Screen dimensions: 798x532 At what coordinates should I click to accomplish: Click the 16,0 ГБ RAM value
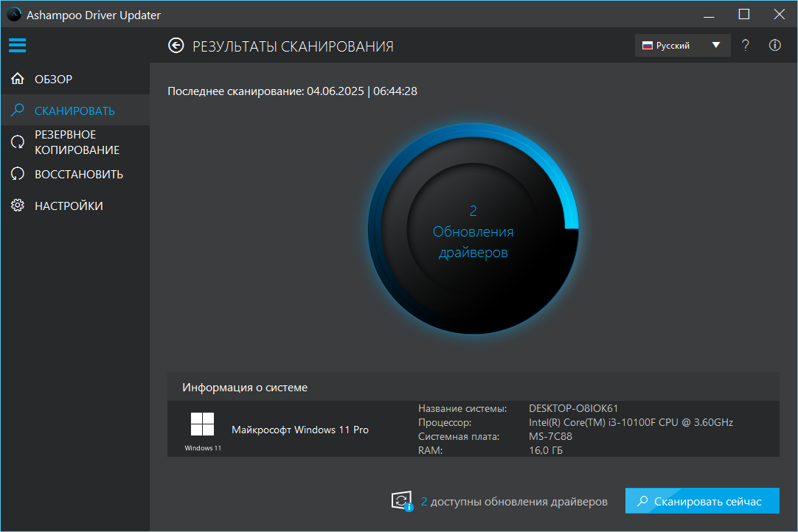coord(546,450)
